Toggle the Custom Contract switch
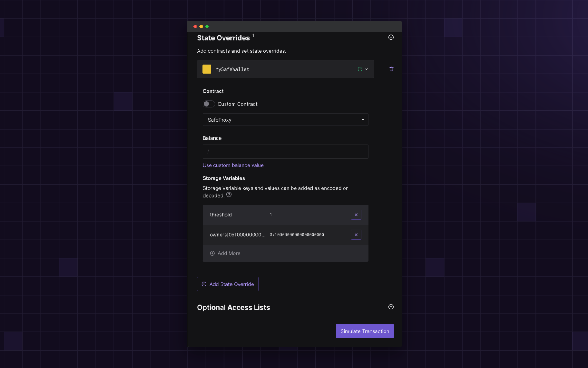Image resolution: width=588 pixels, height=368 pixels. coord(208,104)
